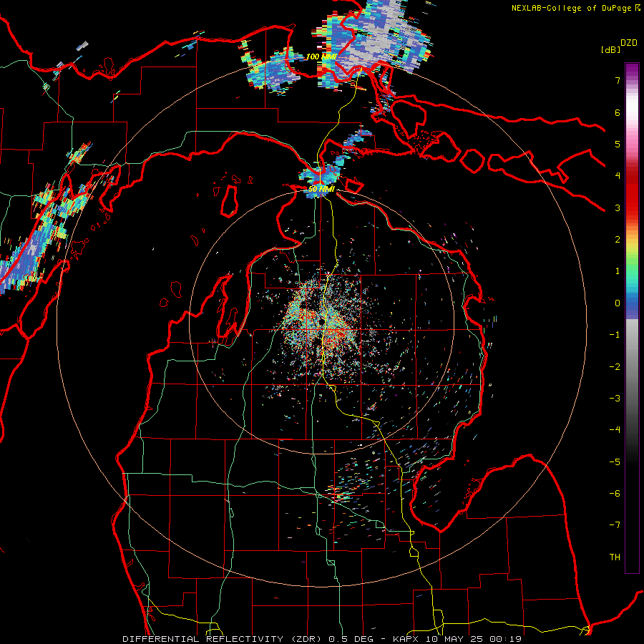Click the 4 value on color scale

point(618,176)
